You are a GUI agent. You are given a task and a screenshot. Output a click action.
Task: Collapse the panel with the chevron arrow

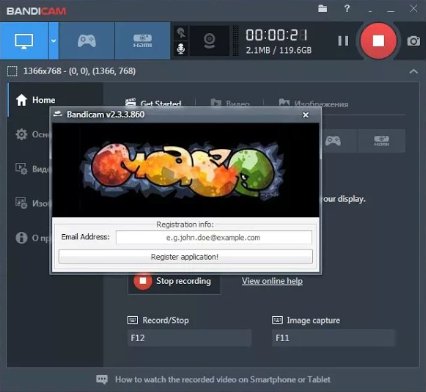point(413,71)
